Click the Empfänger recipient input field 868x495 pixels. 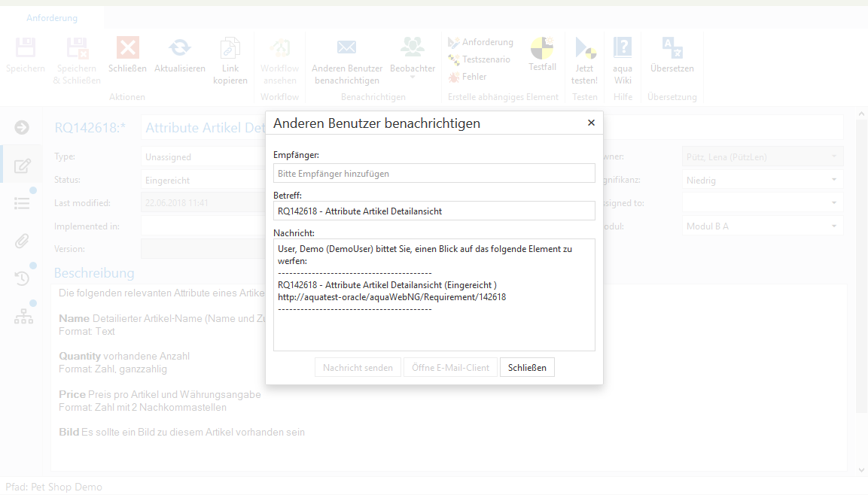(x=434, y=174)
